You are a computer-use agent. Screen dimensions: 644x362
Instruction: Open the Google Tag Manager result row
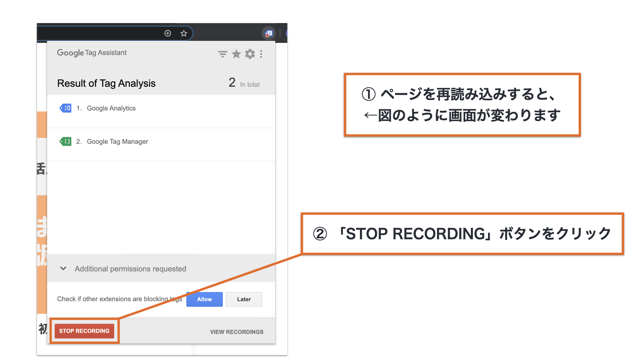161,144
